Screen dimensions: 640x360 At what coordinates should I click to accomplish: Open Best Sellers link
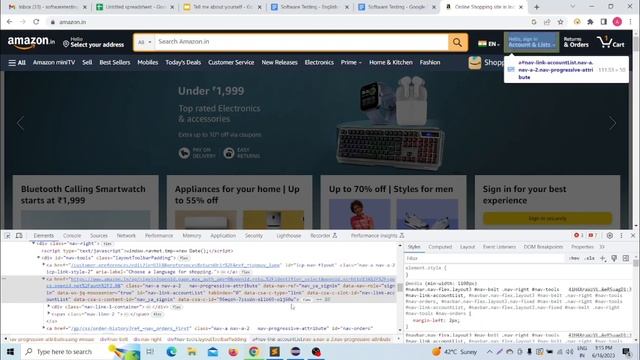[115, 62]
